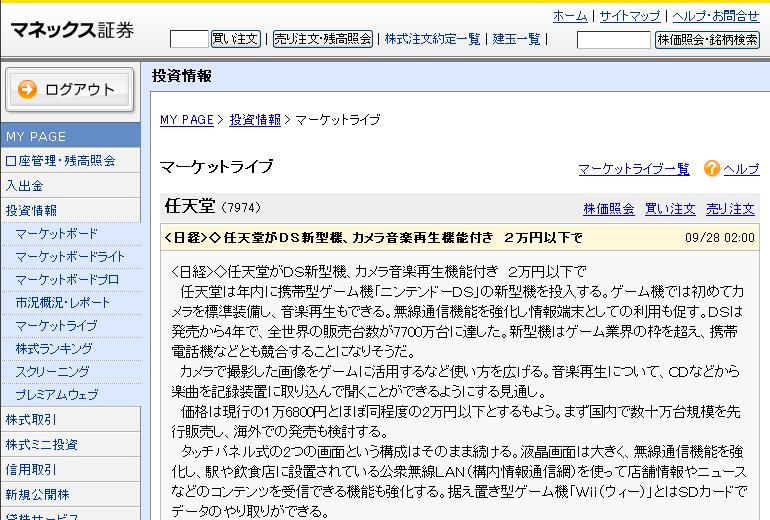This screenshot has height=520, width=770.
Task: Open 株式注文約定一覧 from the top bar
Action: click(432, 39)
